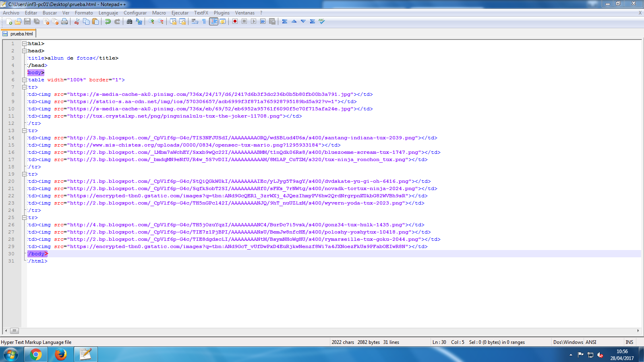This screenshot has height=362, width=644.
Task: Collapse the table fold on line 6
Action: point(24,80)
